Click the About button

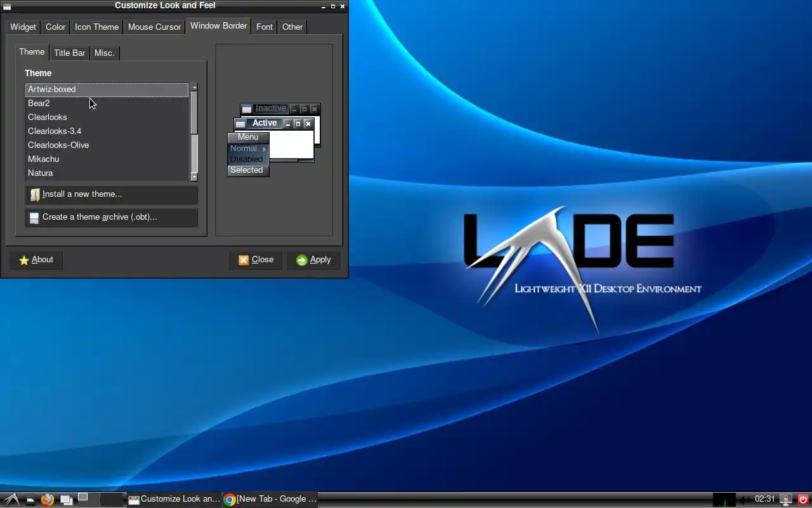coord(36,260)
